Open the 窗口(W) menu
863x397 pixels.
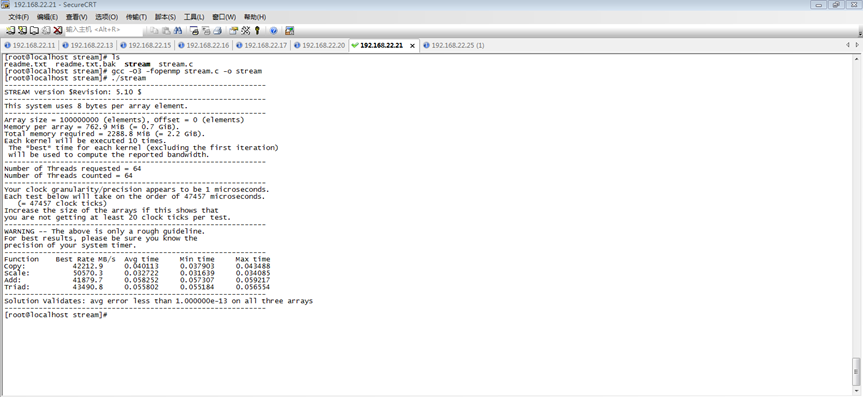(223, 17)
